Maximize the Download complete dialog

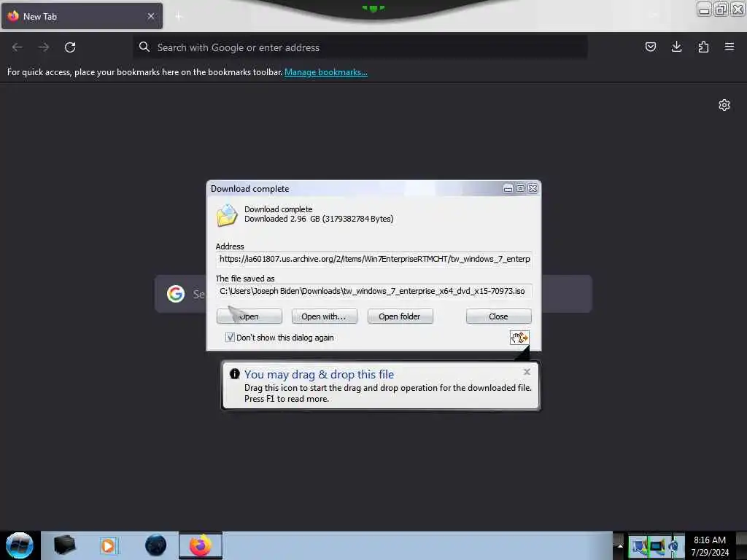(520, 189)
